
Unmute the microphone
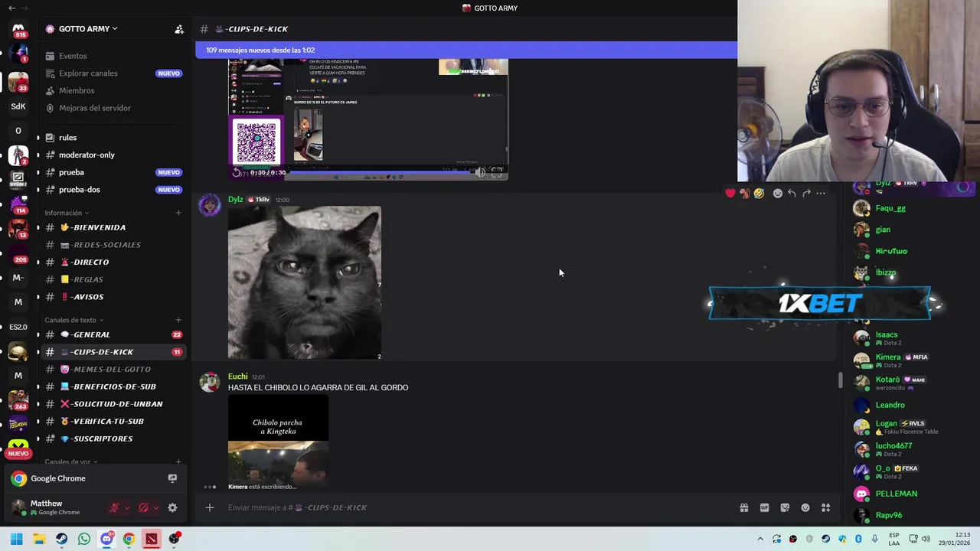[x=114, y=507]
